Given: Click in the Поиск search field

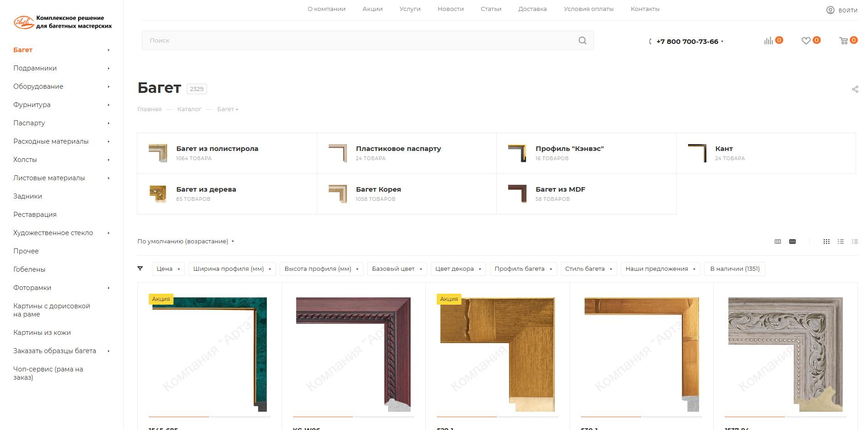Looking at the screenshot, I should [x=368, y=40].
